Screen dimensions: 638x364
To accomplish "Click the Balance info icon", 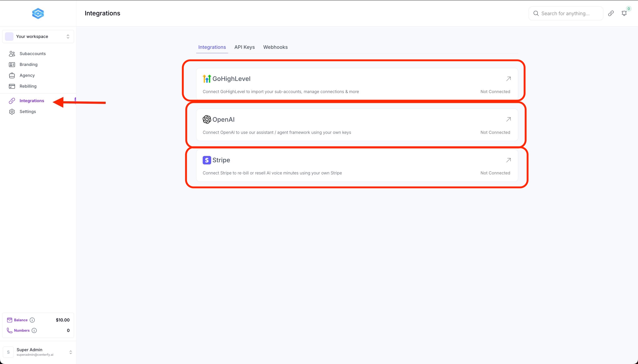I will pos(32,320).
